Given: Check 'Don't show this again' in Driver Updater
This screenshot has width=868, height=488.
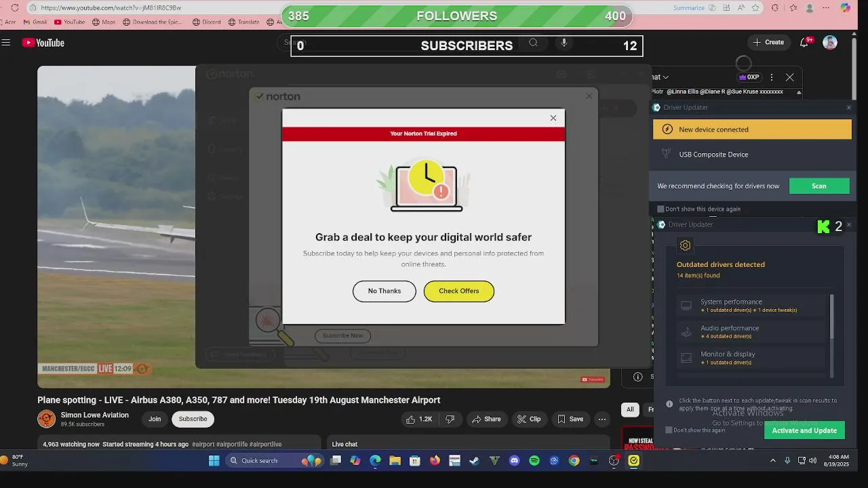Looking at the screenshot, I should click(x=669, y=430).
